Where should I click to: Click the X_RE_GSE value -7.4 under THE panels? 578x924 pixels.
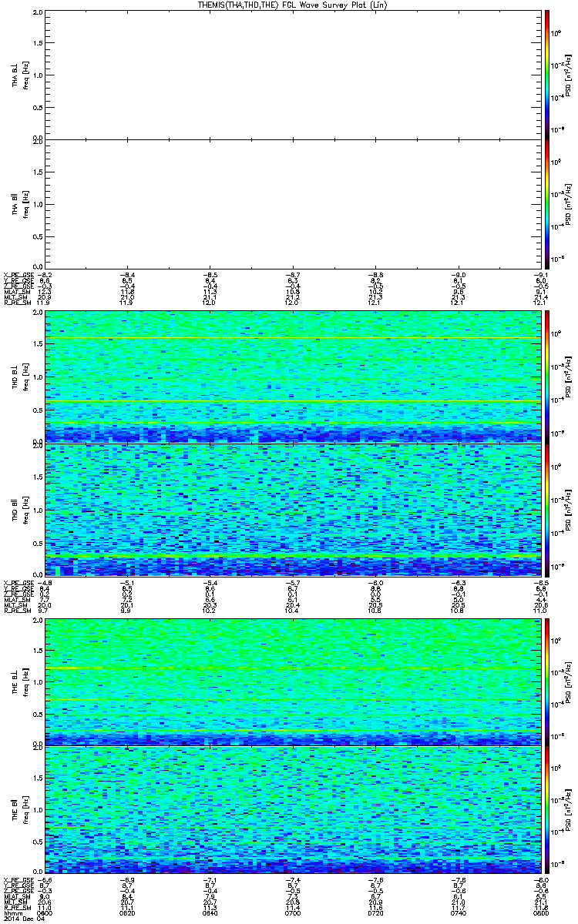pos(294,879)
